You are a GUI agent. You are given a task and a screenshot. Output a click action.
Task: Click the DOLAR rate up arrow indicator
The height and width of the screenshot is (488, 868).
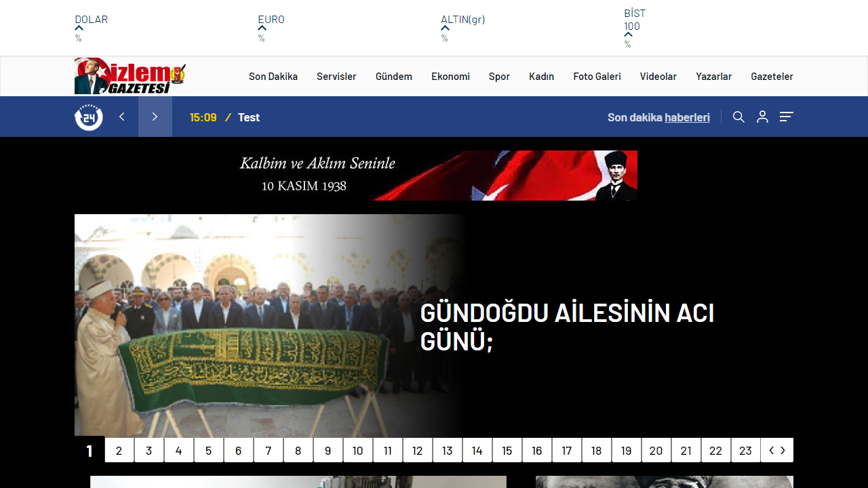coord(78,28)
